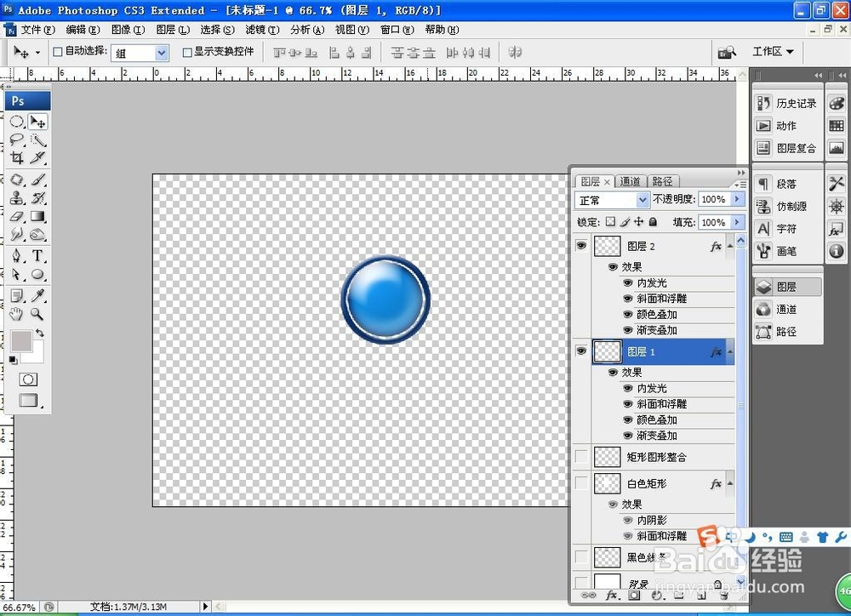Open the 填充 slider arrow
The width and height of the screenshot is (851, 616).
[x=737, y=222]
